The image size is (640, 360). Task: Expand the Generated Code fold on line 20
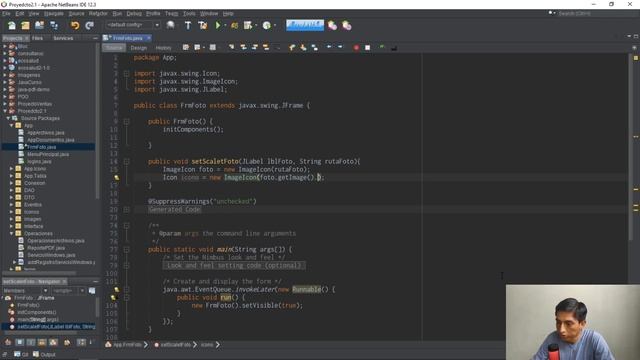click(127, 209)
